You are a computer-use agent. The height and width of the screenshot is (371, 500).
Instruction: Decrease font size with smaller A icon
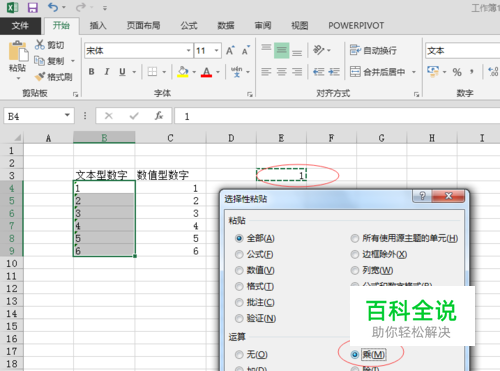click(246, 50)
